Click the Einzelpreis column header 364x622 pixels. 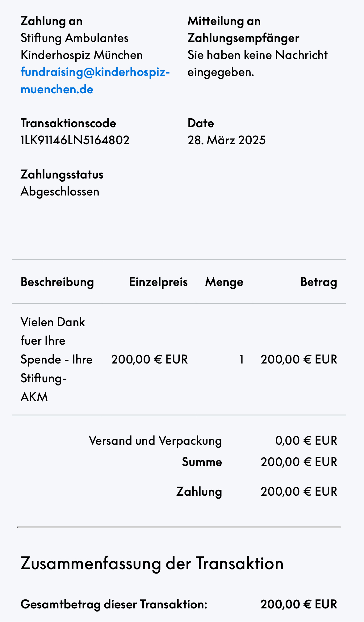[x=158, y=282]
